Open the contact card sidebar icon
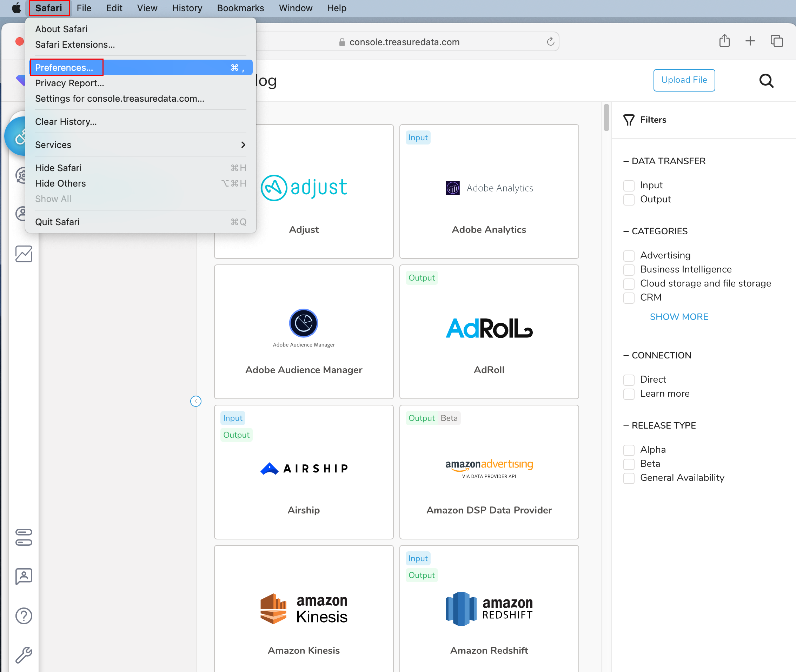 pos(24,576)
